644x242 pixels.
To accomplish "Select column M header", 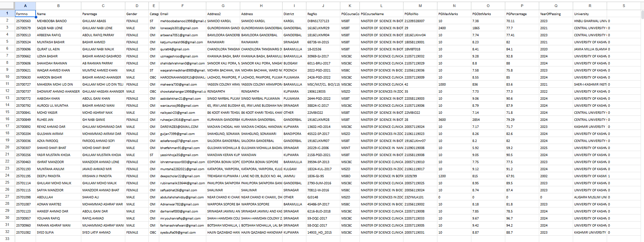I will 420,6.
